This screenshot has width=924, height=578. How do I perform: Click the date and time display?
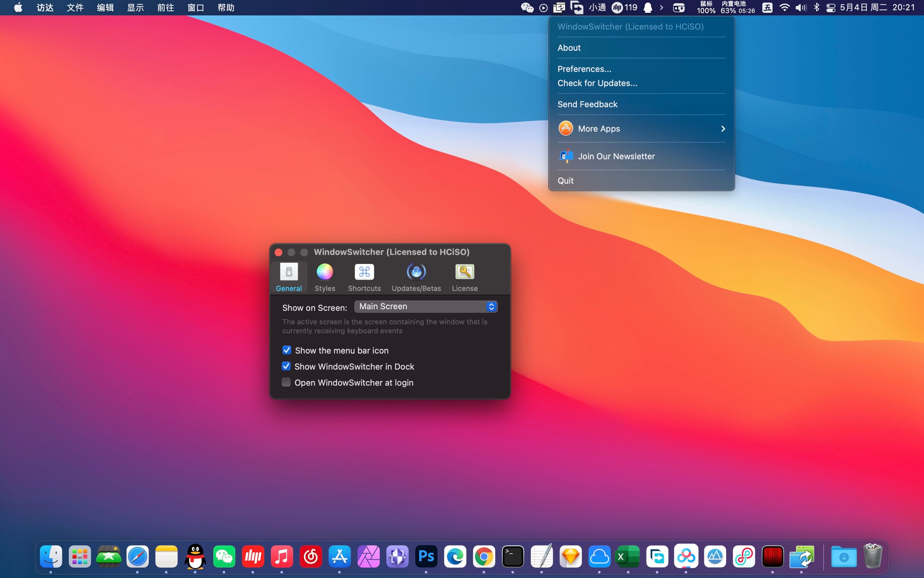point(877,8)
